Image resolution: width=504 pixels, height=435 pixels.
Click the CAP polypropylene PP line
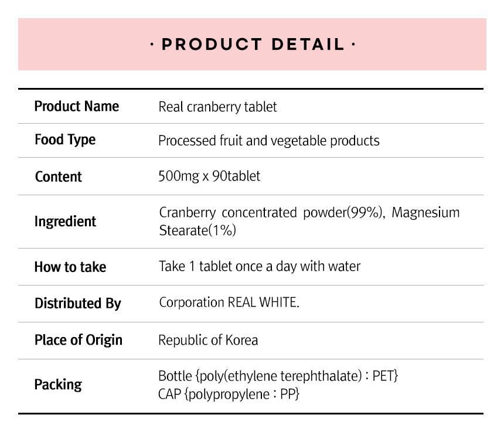[229, 394]
